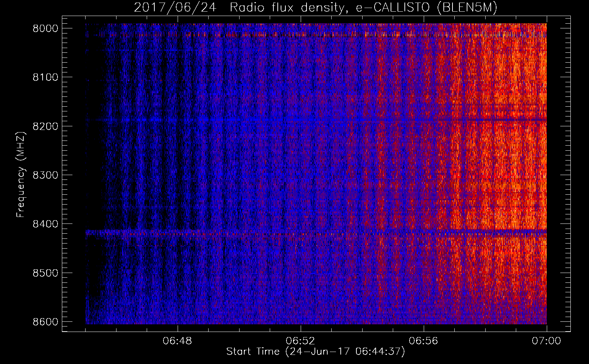Click the 06:56 time axis label

tap(424, 341)
